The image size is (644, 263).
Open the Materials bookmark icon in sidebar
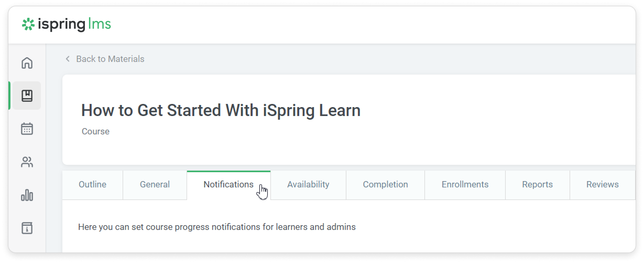click(27, 96)
